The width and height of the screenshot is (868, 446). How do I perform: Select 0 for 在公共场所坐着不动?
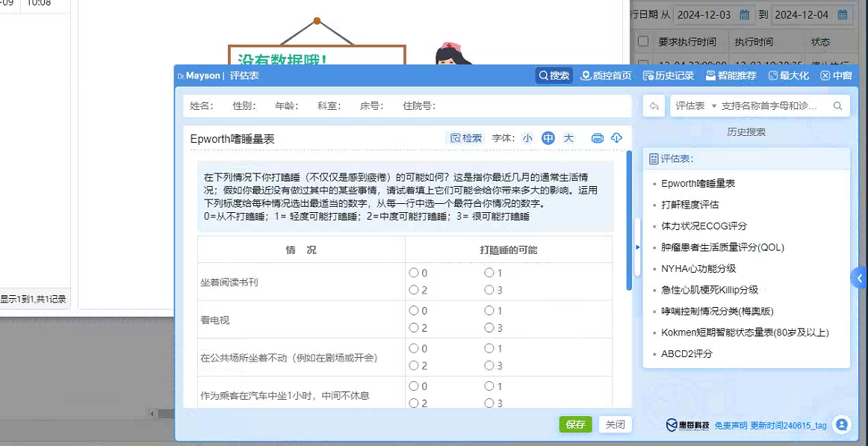[x=414, y=349]
